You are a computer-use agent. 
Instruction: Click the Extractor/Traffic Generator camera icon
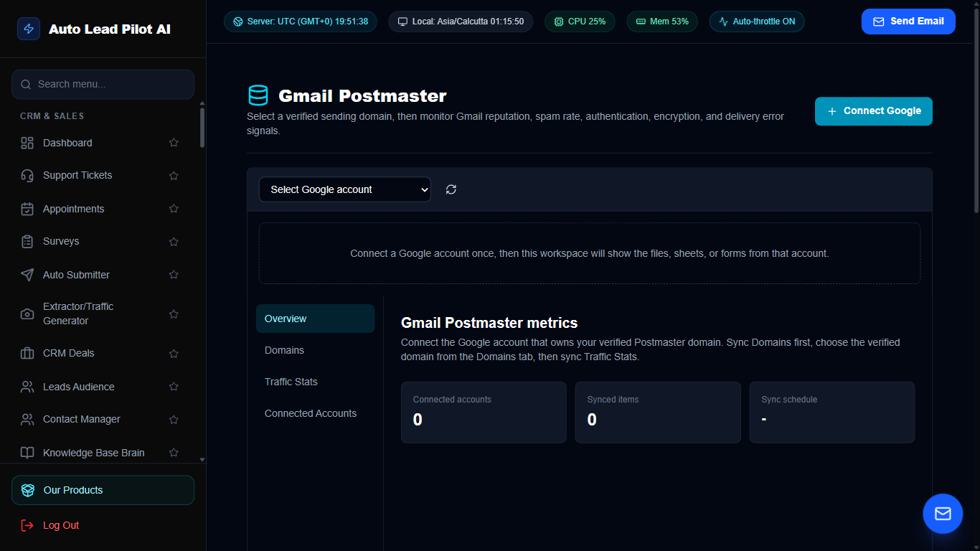click(27, 314)
